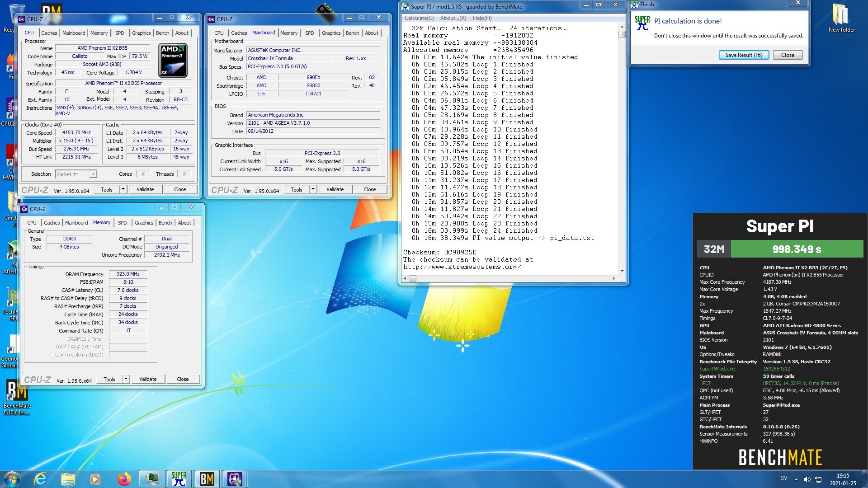Click the Bus Speed 276.91 MHz field

[76, 149]
